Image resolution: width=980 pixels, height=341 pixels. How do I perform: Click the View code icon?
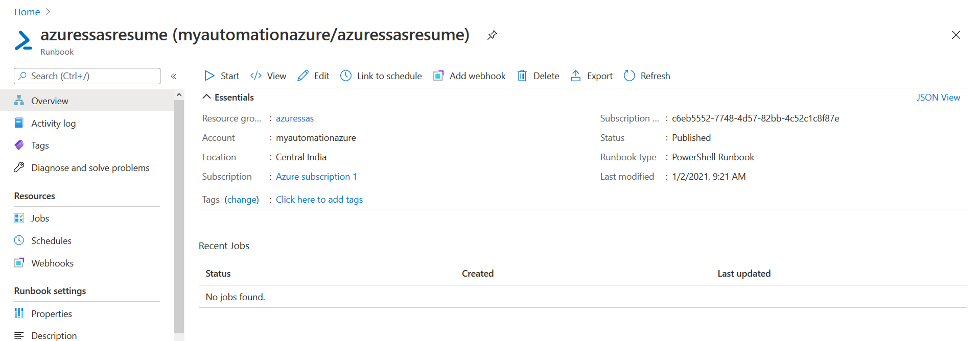[256, 76]
